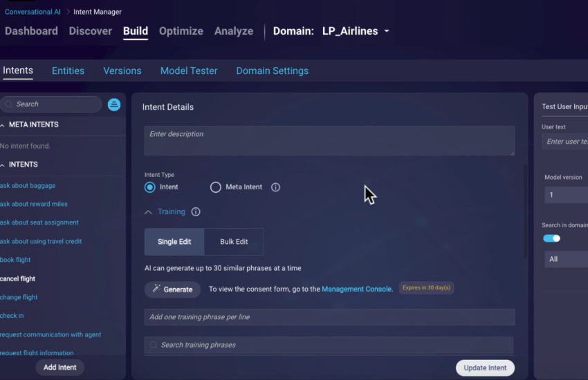The height and width of the screenshot is (380, 588).
Task: Click the intent Search field
Action: coord(51,104)
